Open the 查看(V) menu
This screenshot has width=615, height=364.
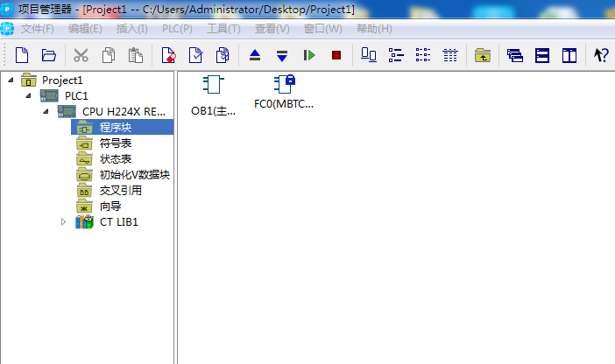(272, 29)
